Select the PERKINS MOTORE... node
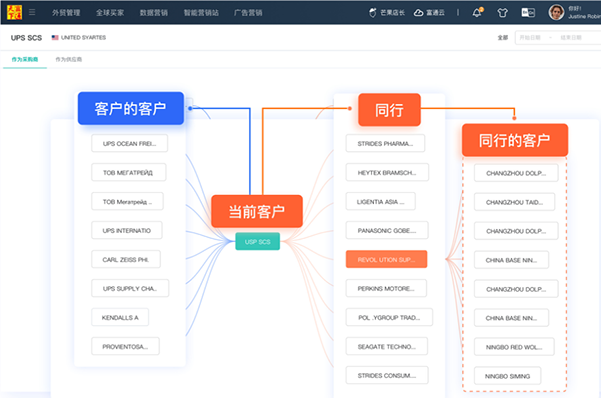 point(386,288)
